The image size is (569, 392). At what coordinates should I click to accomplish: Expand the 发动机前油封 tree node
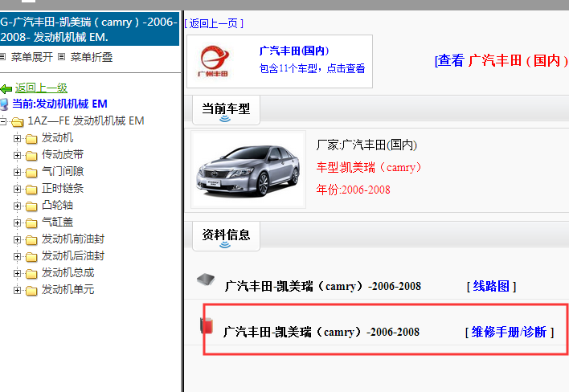tap(17, 239)
